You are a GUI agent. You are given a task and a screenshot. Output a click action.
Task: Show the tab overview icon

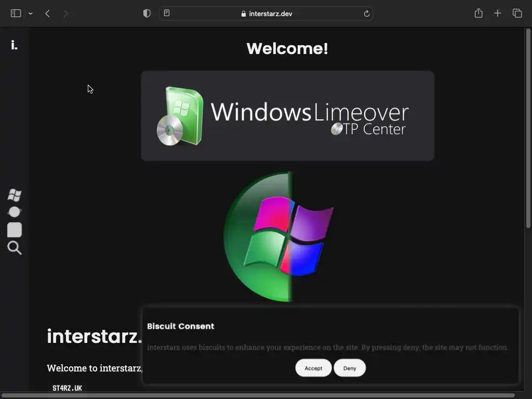click(x=517, y=13)
